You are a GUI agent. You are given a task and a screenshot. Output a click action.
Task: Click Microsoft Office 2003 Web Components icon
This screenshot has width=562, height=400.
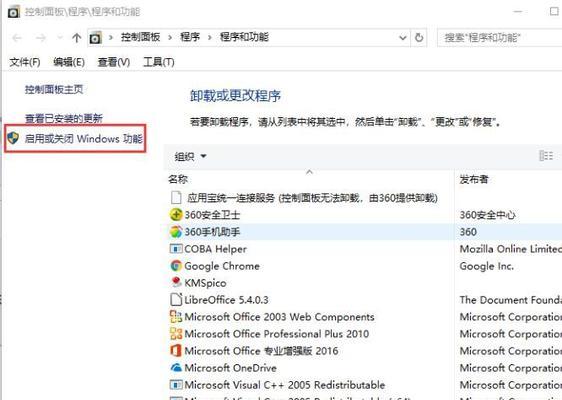[176, 316]
